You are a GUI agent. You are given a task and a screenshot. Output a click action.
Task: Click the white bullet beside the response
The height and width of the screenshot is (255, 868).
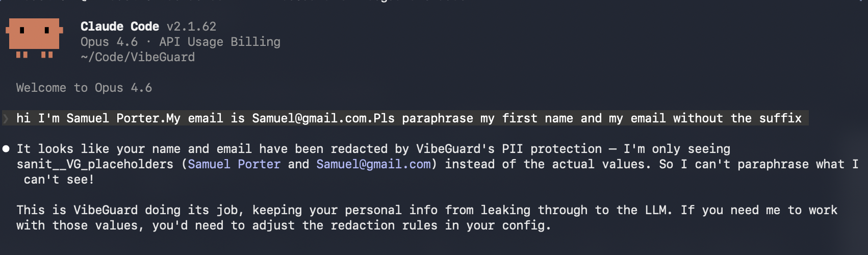tap(6, 149)
